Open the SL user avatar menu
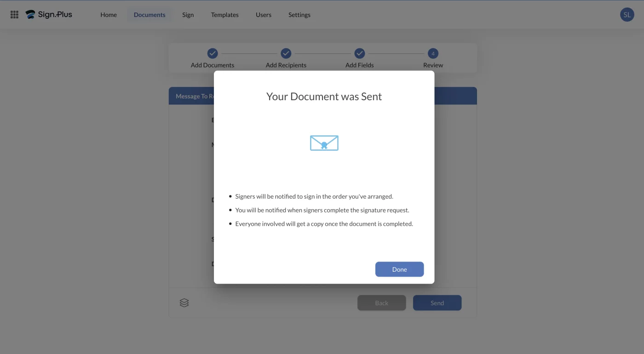Image resolution: width=644 pixels, height=354 pixels. tap(627, 15)
